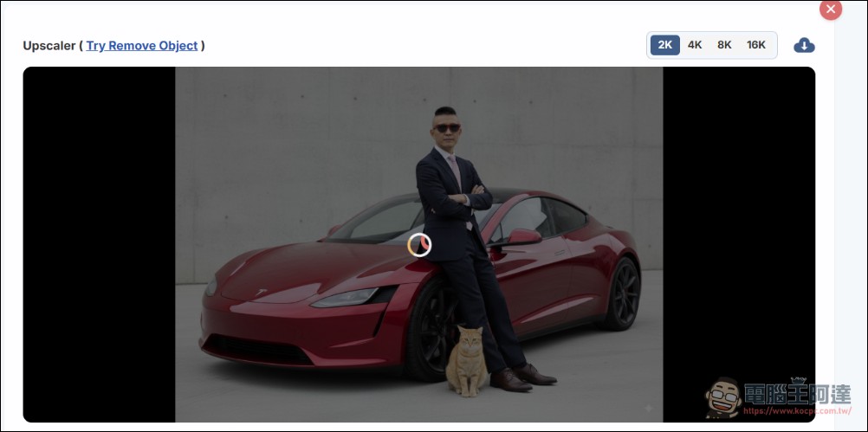This screenshot has width=868, height=432.
Task: Click the Upscaler heading text
Action: pyautogui.click(x=49, y=46)
